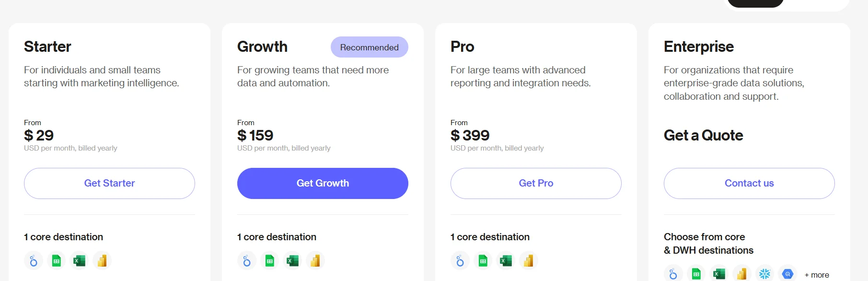Click Google Sheets icon under Starter
Viewport: 868px width, 281px height.
click(x=57, y=261)
